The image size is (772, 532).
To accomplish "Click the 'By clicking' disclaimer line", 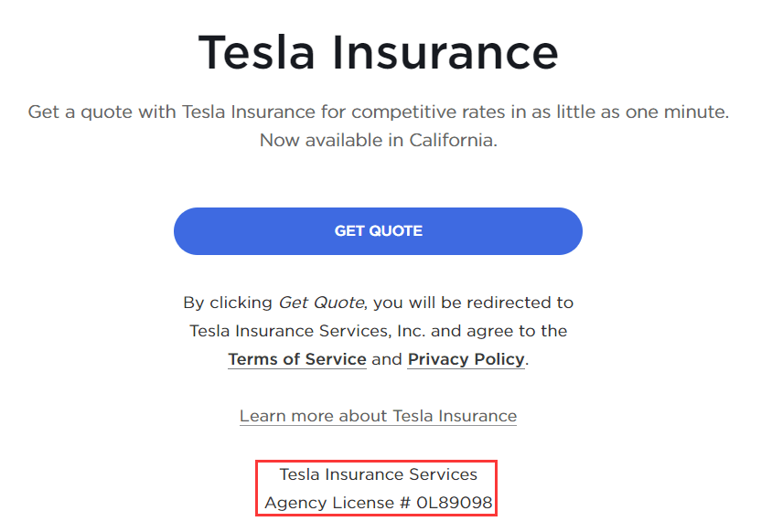I will [229, 302].
